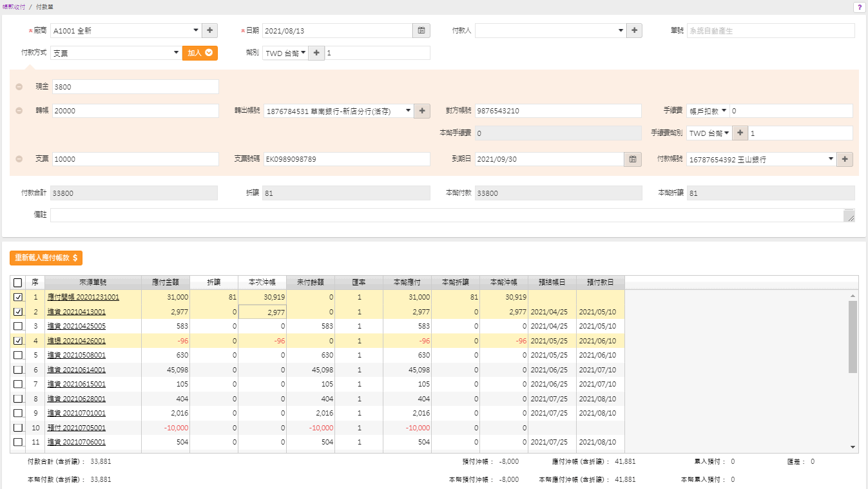
Task: Click 重新載入應付帳款 button
Action: click(46, 258)
